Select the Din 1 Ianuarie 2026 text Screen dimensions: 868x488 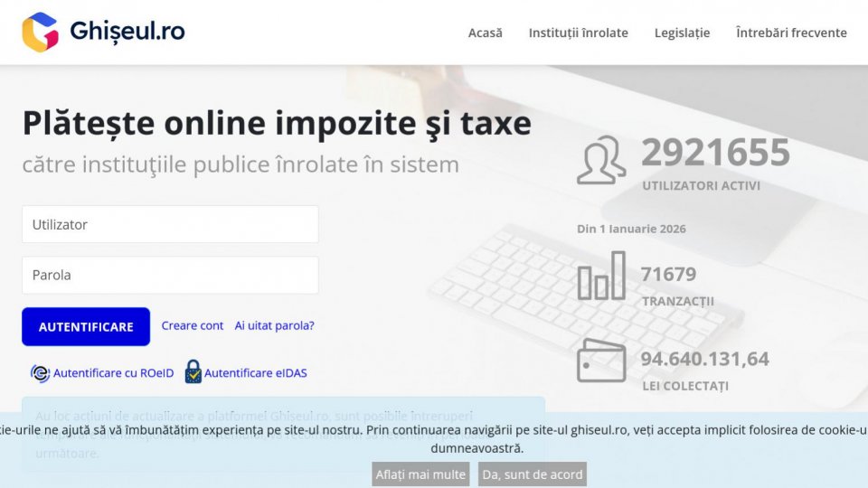(x=631, y=229)
